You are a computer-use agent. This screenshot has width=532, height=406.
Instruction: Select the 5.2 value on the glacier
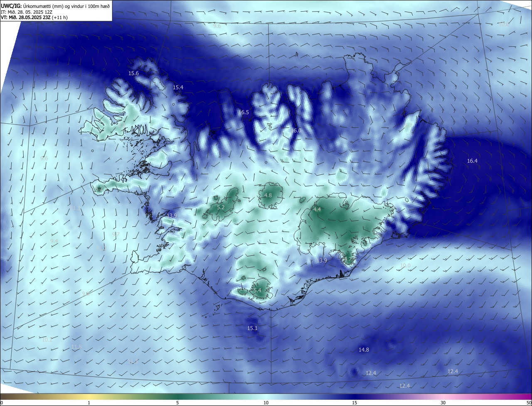click(221, 207)
